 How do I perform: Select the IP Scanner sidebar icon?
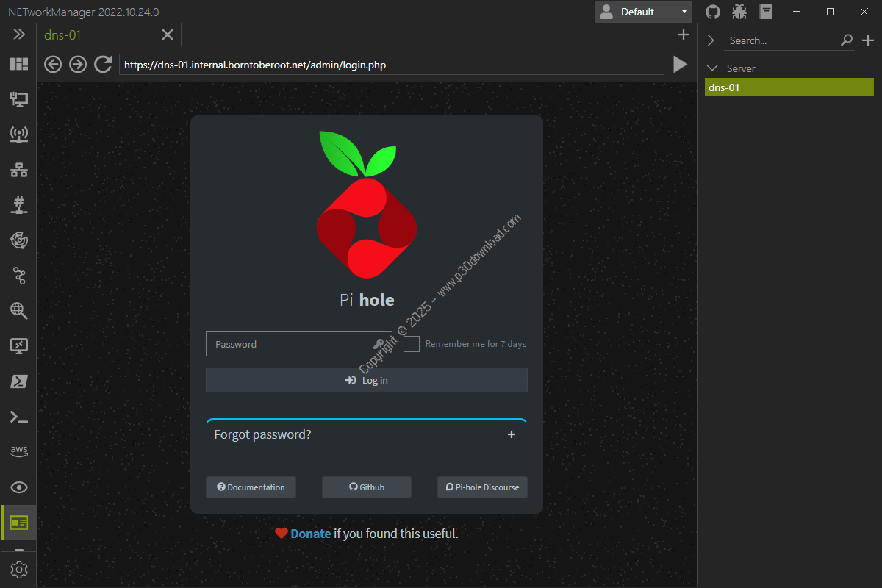pyautogui.click(x=18, y=170)
